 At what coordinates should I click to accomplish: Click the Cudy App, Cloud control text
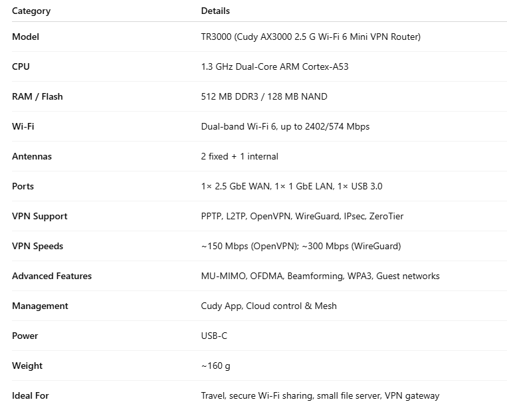pos(268,306)
